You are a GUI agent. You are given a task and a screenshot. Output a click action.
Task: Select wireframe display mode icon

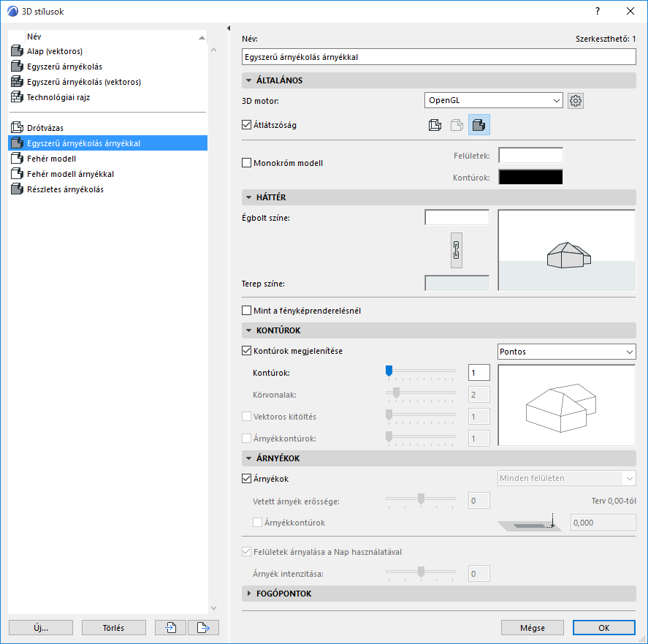tap(435, 125)
